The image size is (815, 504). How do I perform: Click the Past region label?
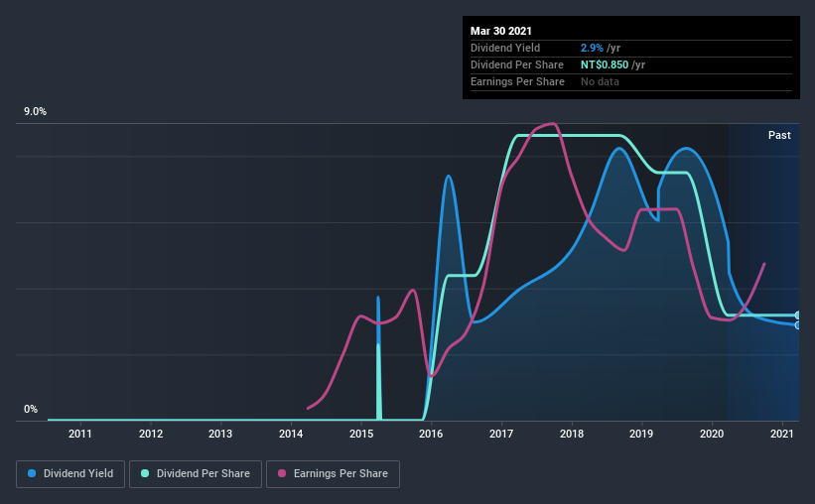point(779,135)
